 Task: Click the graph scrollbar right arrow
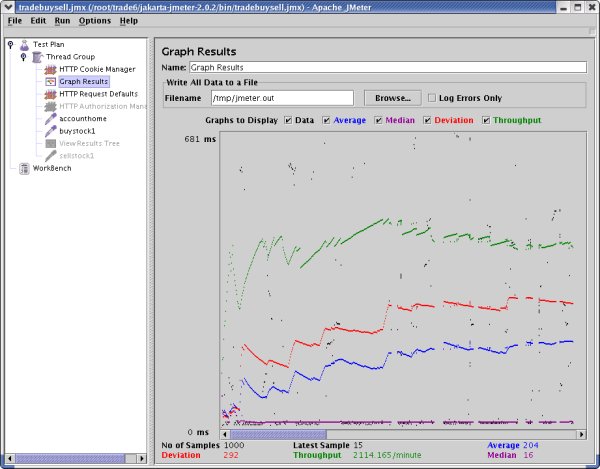578,434
